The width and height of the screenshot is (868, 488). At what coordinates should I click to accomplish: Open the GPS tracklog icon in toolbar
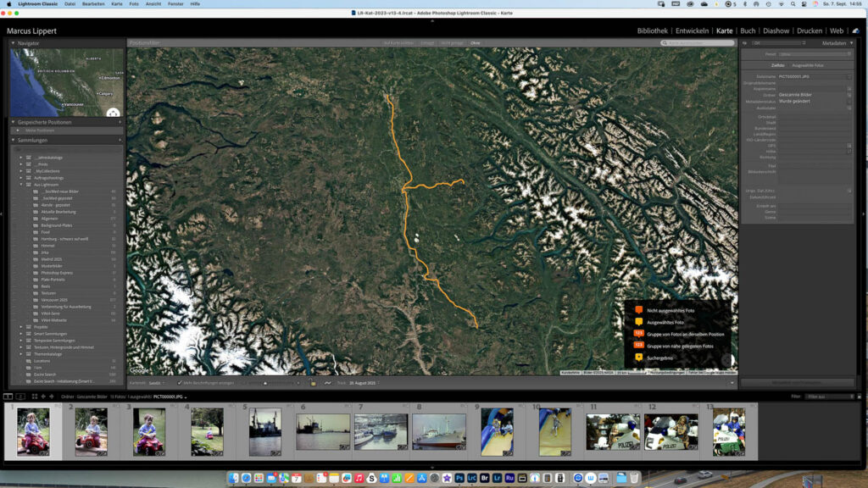coord(328,383)
